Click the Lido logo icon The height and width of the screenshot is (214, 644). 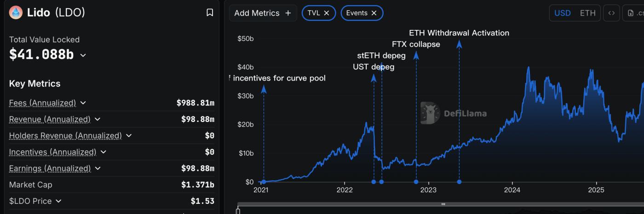click(x=16, y=12)
